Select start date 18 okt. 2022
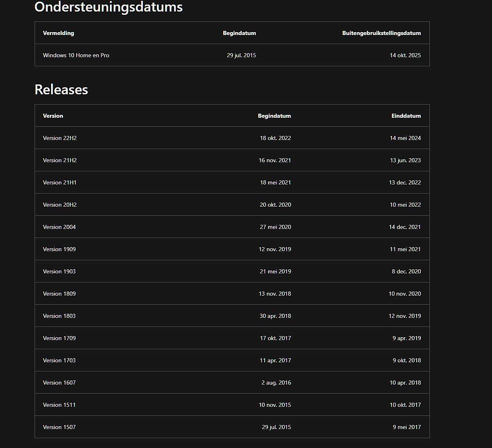The height and width of the screenshot is (448, 492). (x=275, y=138)
